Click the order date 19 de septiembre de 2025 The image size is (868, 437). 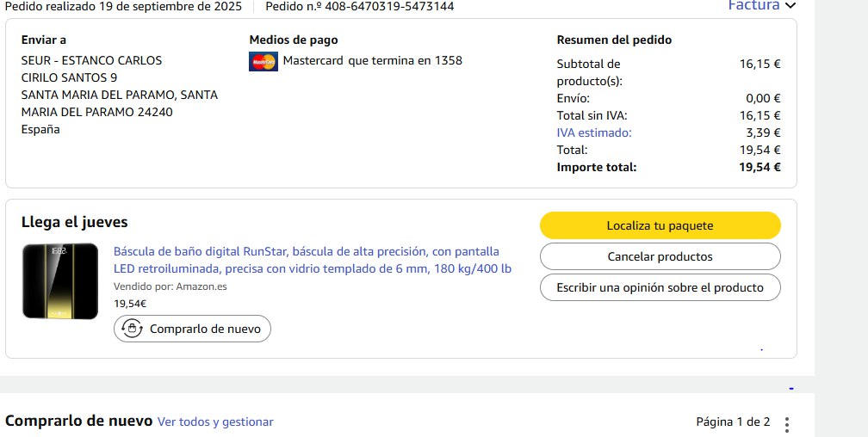(x=170, y=7)
